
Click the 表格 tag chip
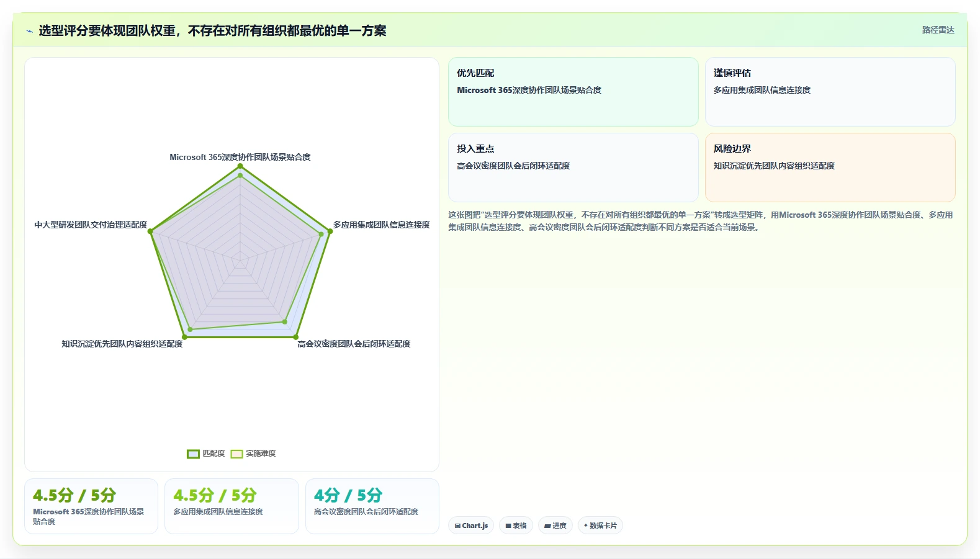pos(516,525)
